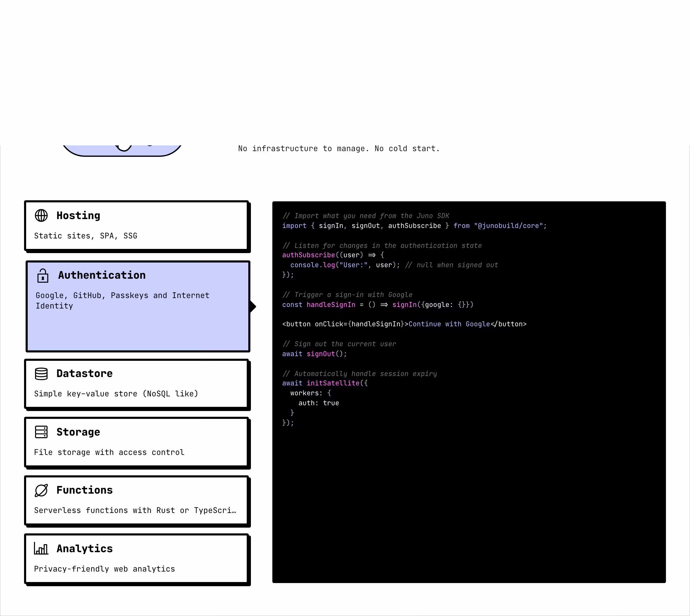Click the await signOut(); code line
Image resolution: width=690 pixels, height=616 pixels.
[315, 354]
